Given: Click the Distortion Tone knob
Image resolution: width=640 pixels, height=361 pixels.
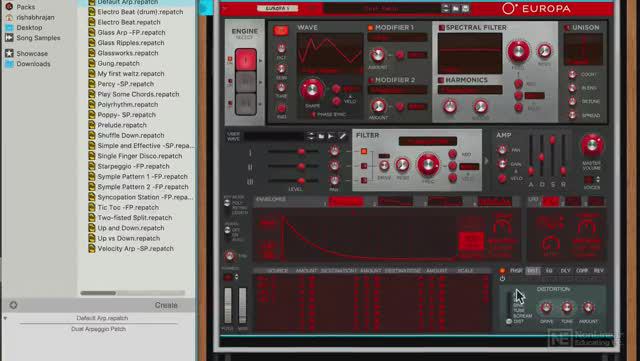Looking at the screenshot, I should click(x=567, y=308).
